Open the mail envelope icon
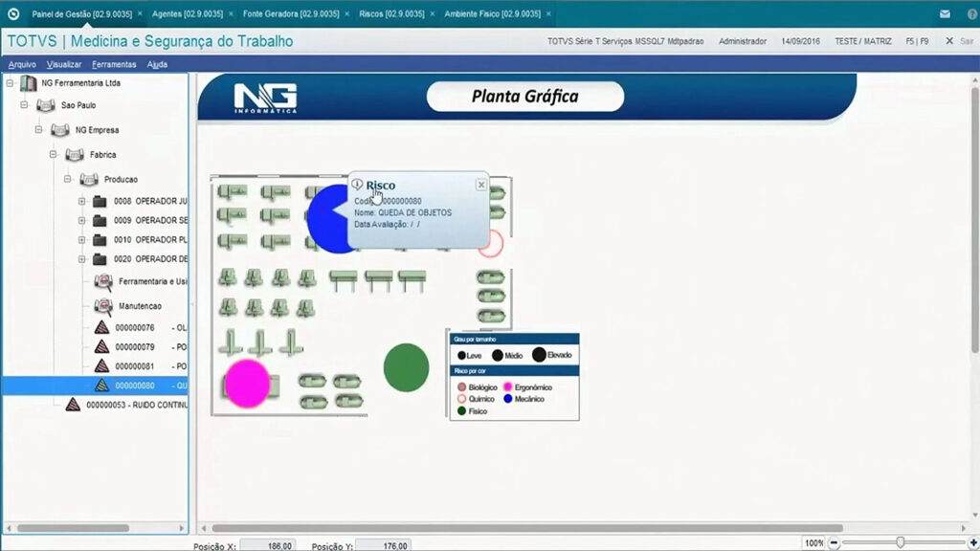980x551 pixels. pos(945,13)
